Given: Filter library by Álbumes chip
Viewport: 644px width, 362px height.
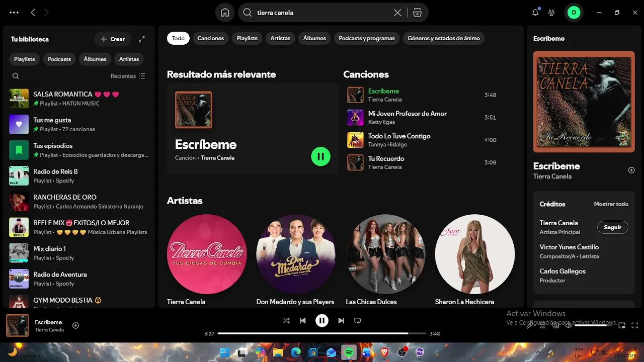Looking at the screenshot, I should click(x=95, y=59).
